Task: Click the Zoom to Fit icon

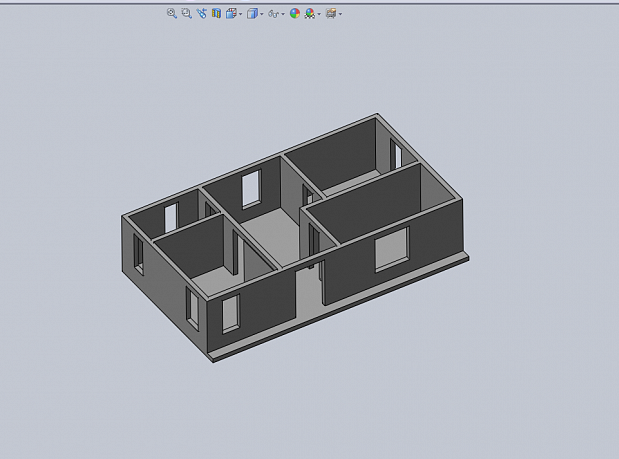Action: [x=172, y=14]
